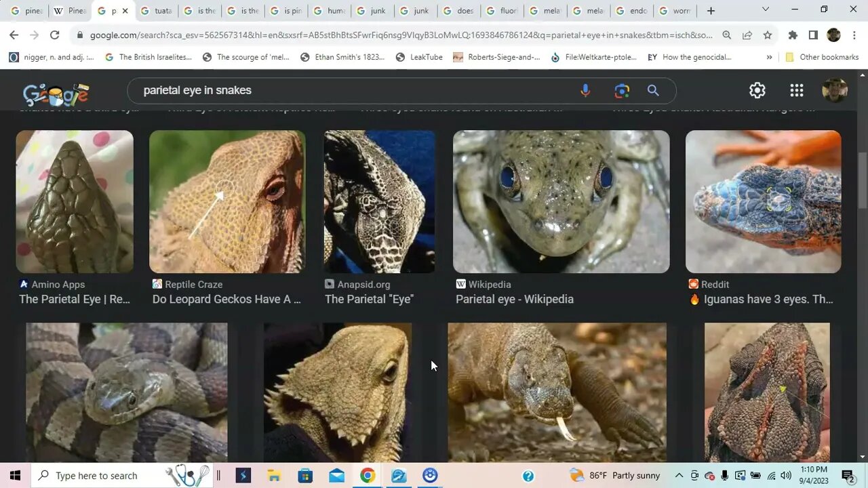Open 'The Parietal Eye' Amino Apps result
868x488 pixels.
point(75,299)
